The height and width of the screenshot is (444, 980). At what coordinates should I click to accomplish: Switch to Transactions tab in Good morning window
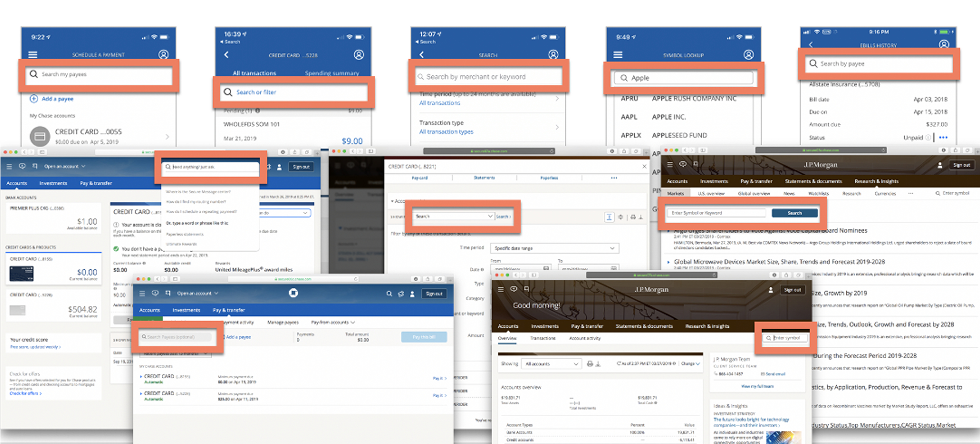coord(543,338)
